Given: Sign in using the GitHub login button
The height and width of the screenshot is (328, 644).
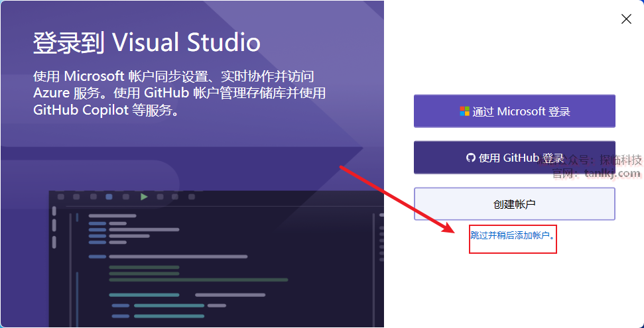Looking at the screenshot, I should pos(514,158).
